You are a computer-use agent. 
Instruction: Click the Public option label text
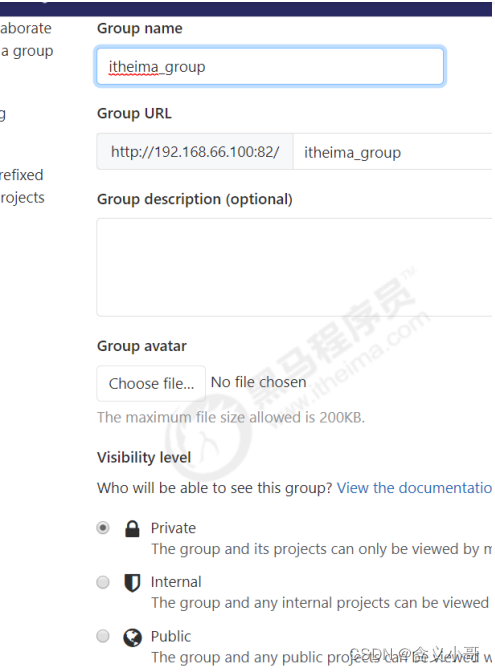[x=171, y=636]
